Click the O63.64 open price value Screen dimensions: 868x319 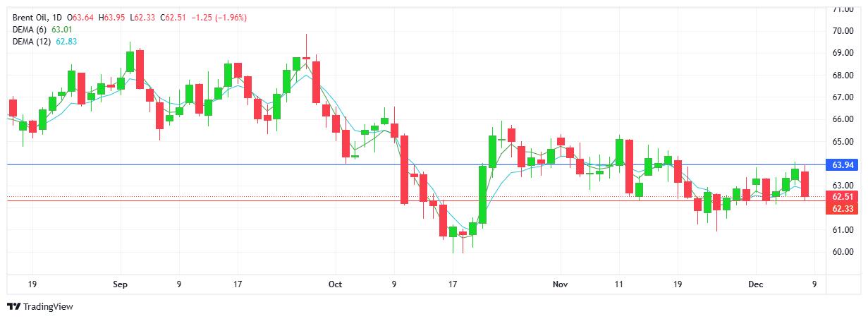tap(82, 17)
